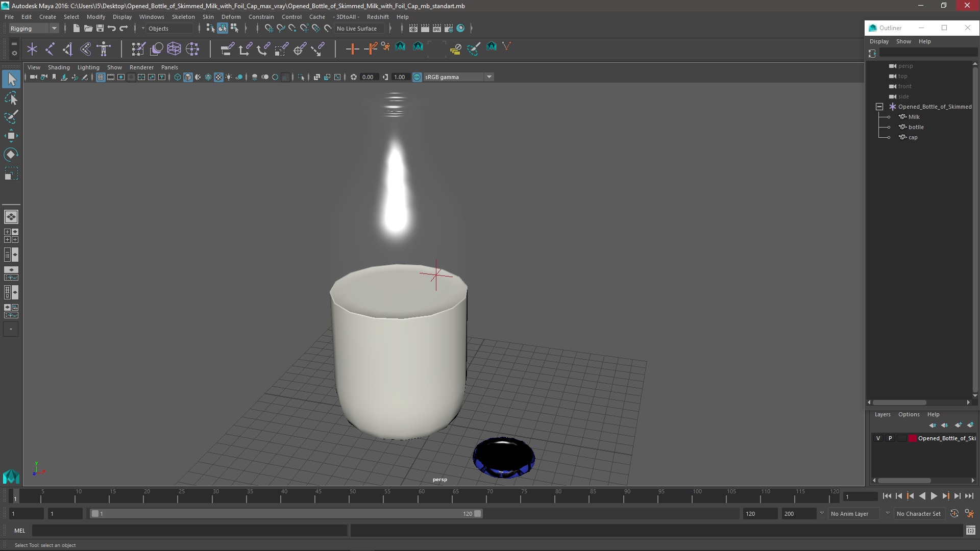980x551 pixels.
Task: Open the viewport Shading menu
Action: [59, 67]
